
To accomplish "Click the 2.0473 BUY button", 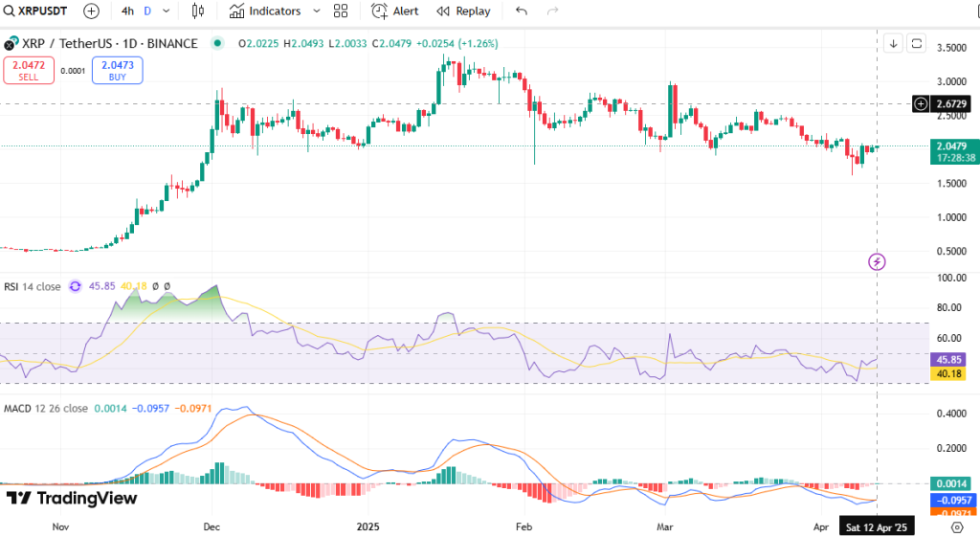I will (x=118, y=70).
